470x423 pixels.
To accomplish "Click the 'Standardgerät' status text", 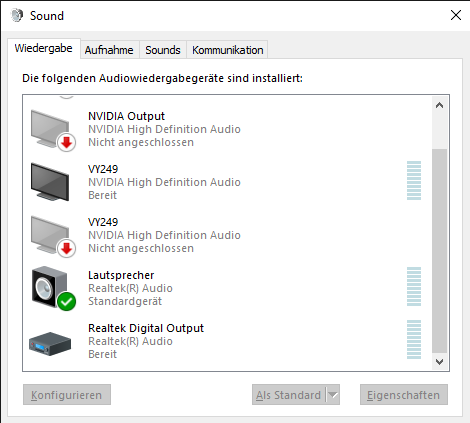I will (125, 301).
